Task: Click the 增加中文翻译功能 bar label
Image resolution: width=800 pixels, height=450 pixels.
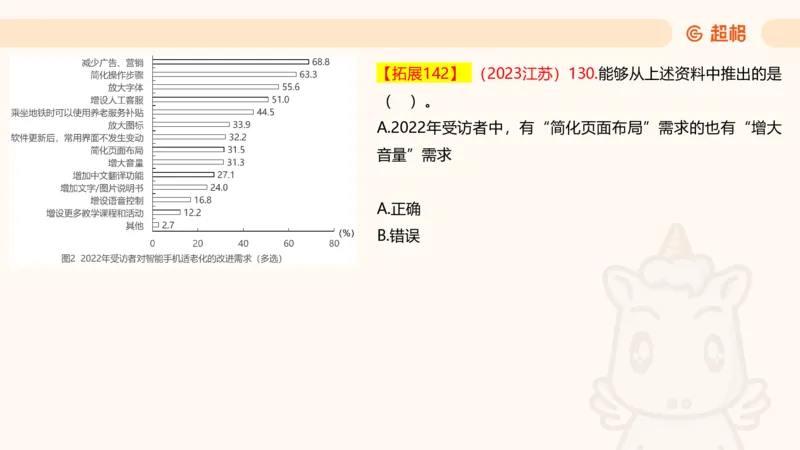Action: click(x=108, y=176)
